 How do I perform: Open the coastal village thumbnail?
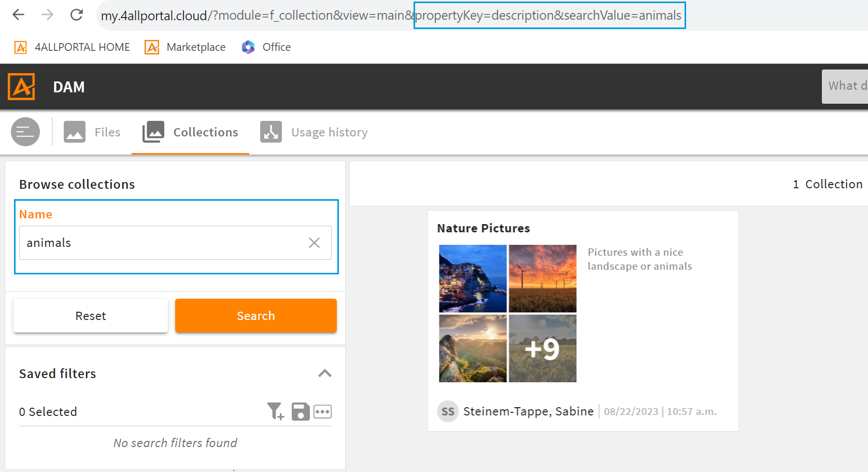473,279
